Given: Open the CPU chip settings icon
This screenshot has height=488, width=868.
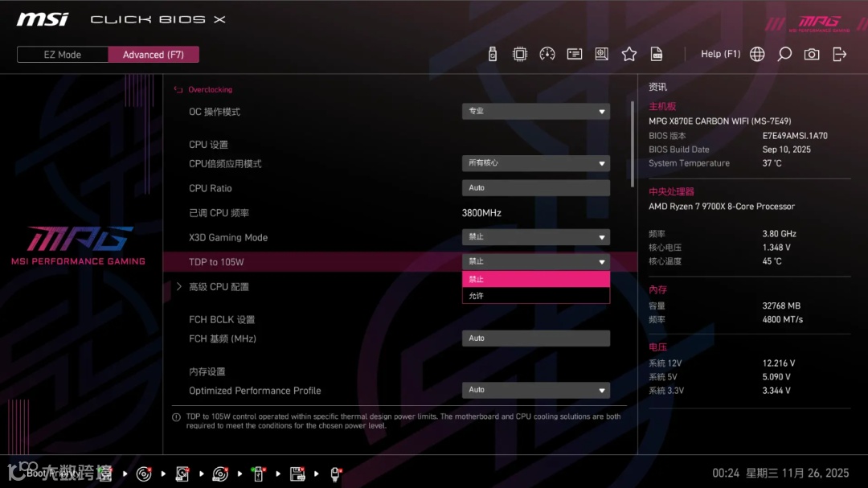Looking at the screenshot, I should pyautogui.click(x=520, y=55).
